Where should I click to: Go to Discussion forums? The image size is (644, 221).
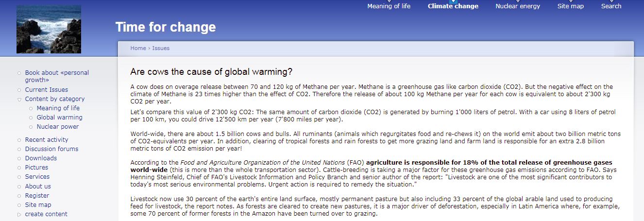(51, 149)
